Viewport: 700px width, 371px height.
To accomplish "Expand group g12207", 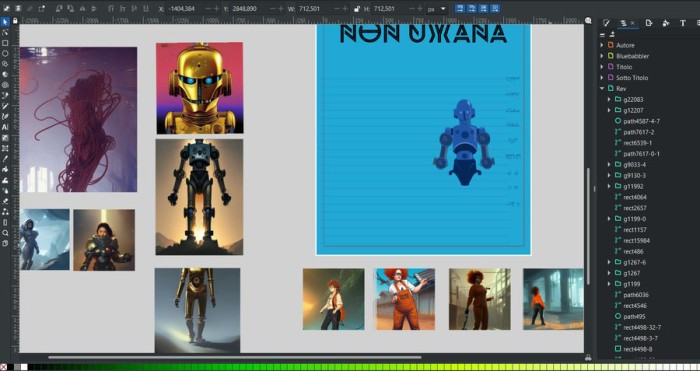I will coord(609,110).
